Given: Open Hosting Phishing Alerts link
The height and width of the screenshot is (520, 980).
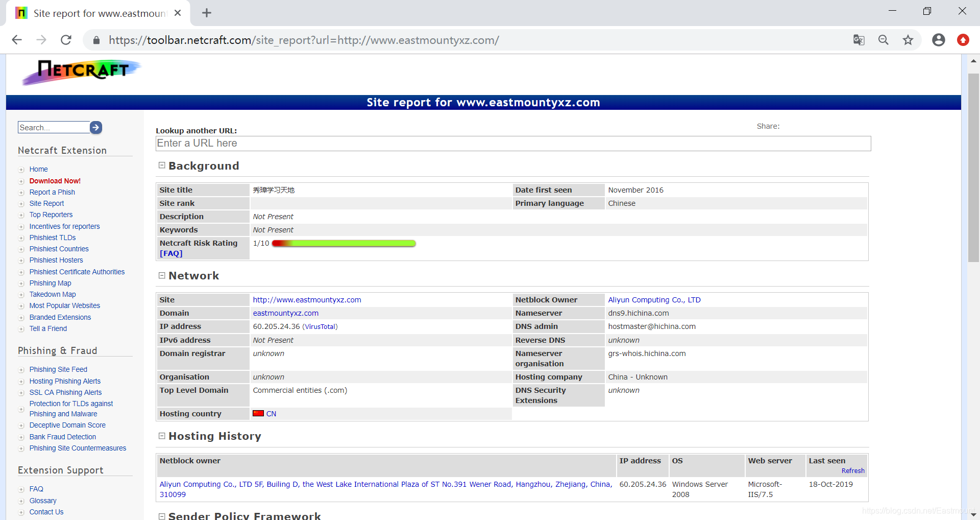Looking at the screenshot, I should point(65,381).
